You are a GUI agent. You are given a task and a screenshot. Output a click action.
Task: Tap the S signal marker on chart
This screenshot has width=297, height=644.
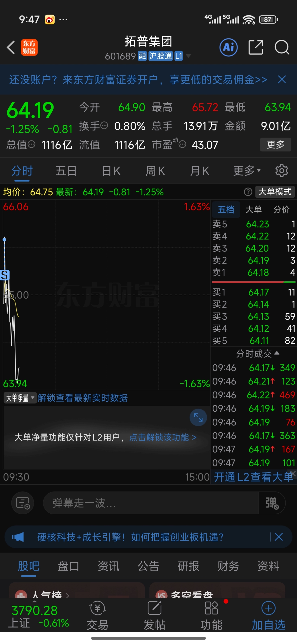5,275
